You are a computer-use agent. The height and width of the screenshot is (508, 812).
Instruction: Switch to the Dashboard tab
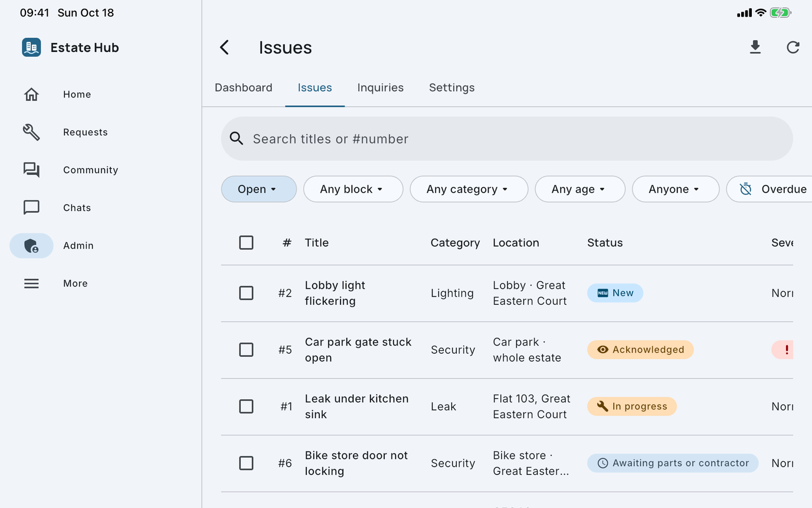click(244, 87)
